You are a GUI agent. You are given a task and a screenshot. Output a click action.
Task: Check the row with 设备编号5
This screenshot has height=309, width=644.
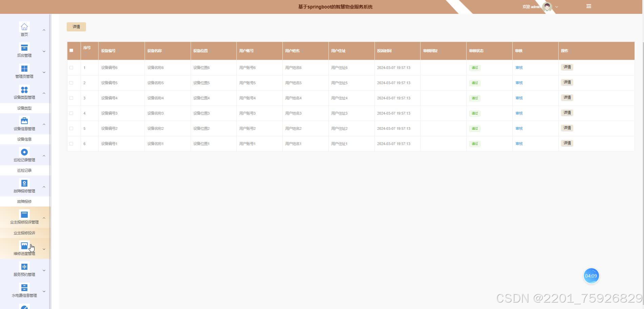pos(71,83)
